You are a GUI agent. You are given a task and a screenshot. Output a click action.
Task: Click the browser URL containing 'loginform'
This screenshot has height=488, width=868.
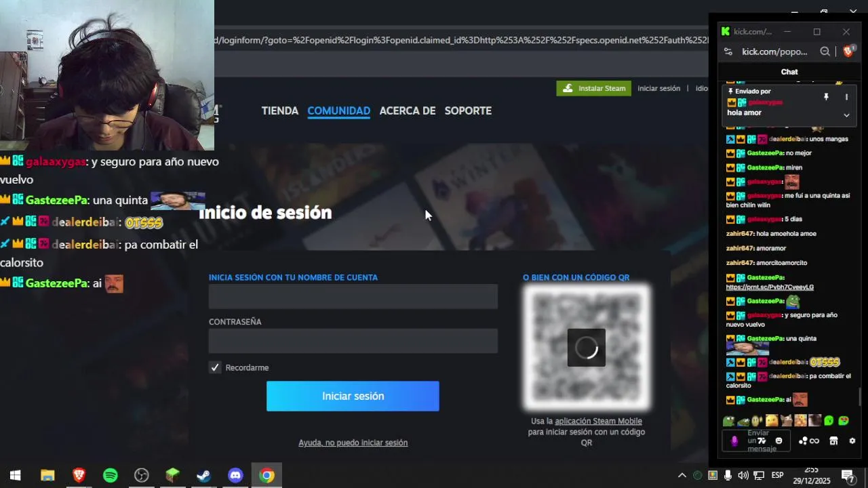[x=461, y=40]
